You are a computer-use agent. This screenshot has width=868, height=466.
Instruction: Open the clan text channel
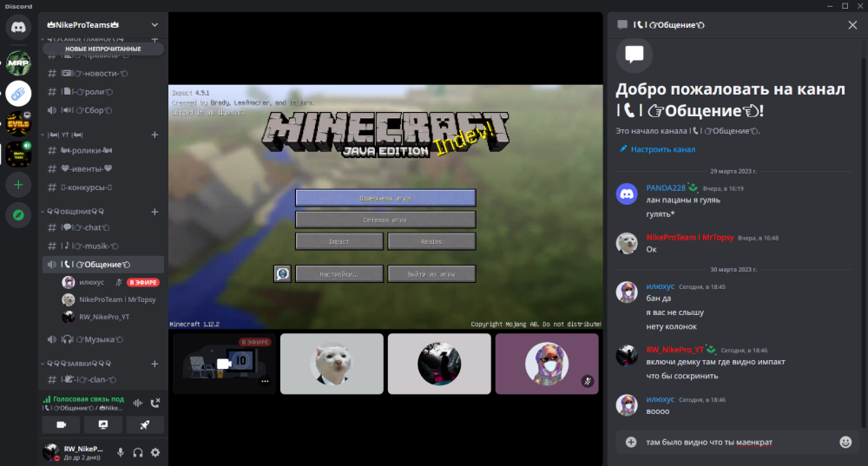click(x=103, y=380)
